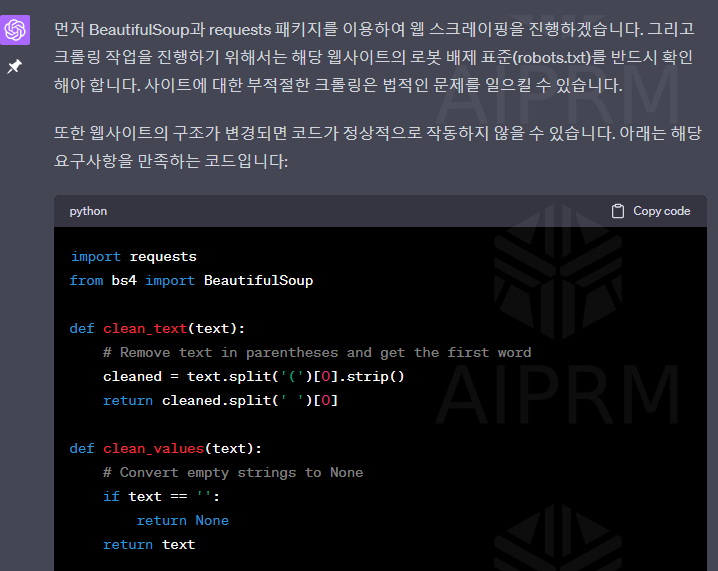
Task: Click the comment 'Convert empty strings to None'
Action: click(233, 472)
